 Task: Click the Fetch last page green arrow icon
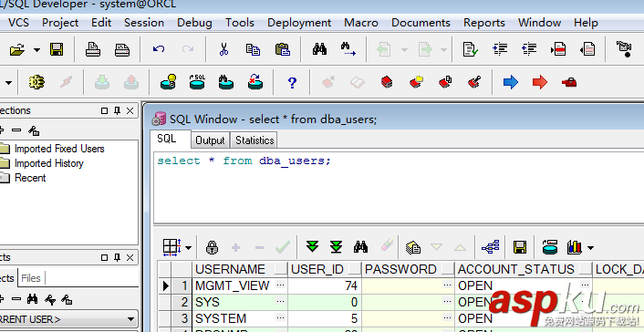336,247
